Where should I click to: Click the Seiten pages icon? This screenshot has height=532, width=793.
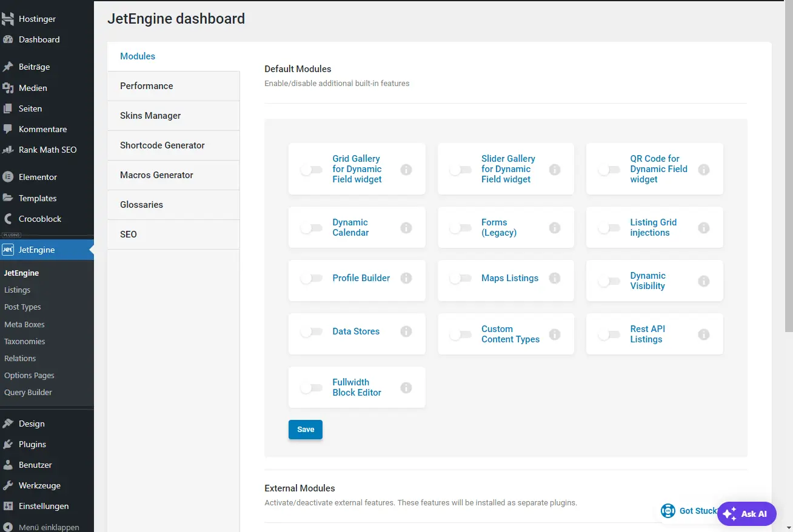tap(8, 108)
